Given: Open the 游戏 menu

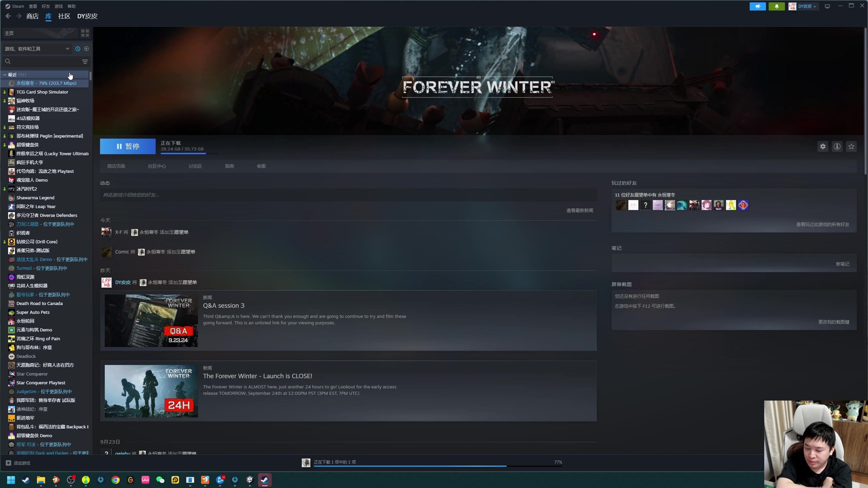Looking at the screenshot, I should (59, 6).
